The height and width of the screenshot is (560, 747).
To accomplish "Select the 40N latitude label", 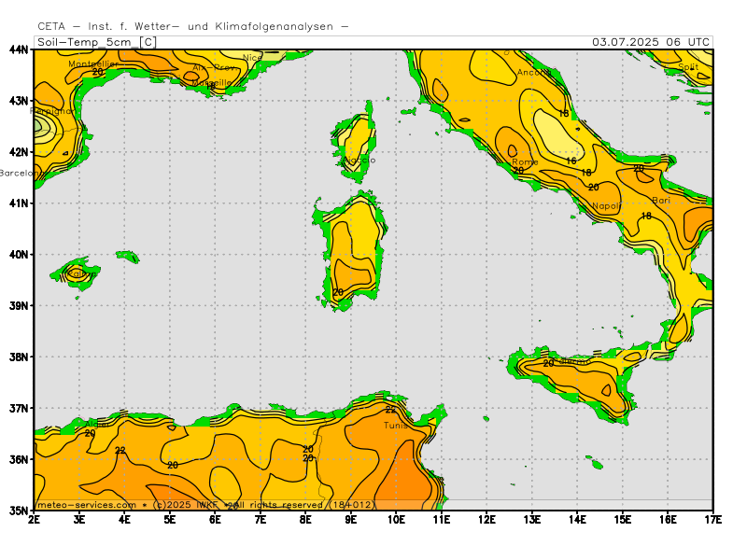I will [19, 254].
